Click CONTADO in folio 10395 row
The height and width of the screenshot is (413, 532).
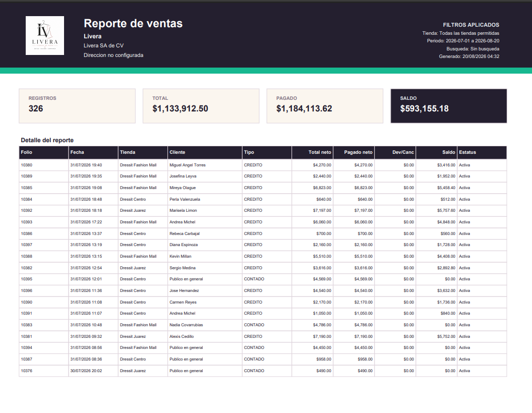254,279
